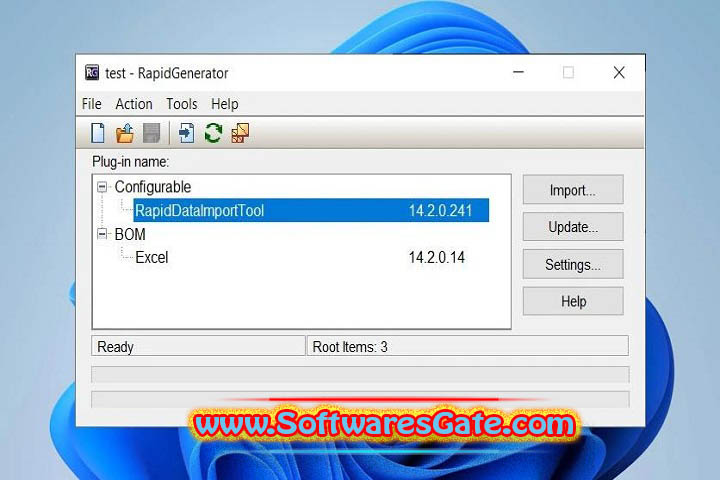This screenshot has width=720, height=480.
Task: Open the Help menu in menu bar
Action: [225, 104]
